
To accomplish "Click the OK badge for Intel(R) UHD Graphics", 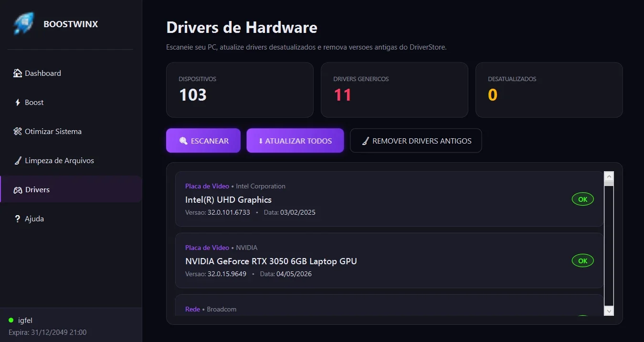I will (x=583, y=199).
